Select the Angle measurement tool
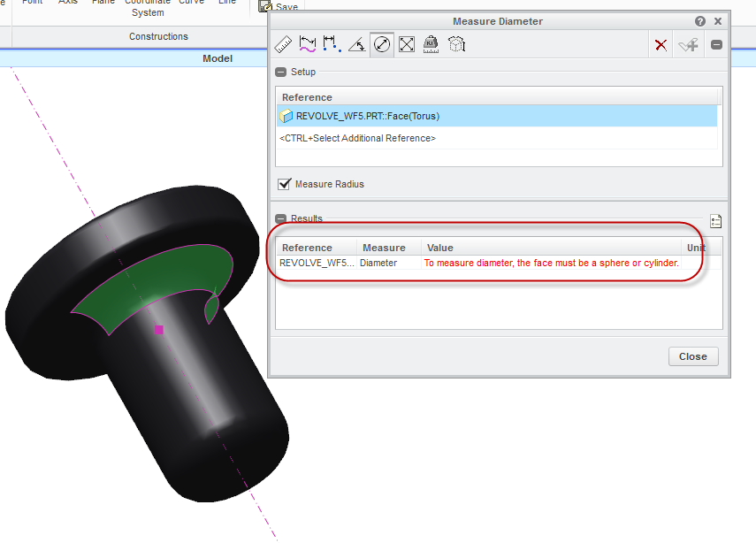 357,43
